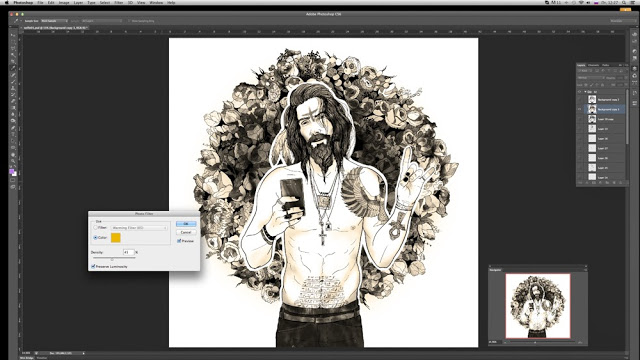Open Spotlight search in menu bar
Viewport: 640px width, 360px height.
pyautogui.click(x=624, y=2)
